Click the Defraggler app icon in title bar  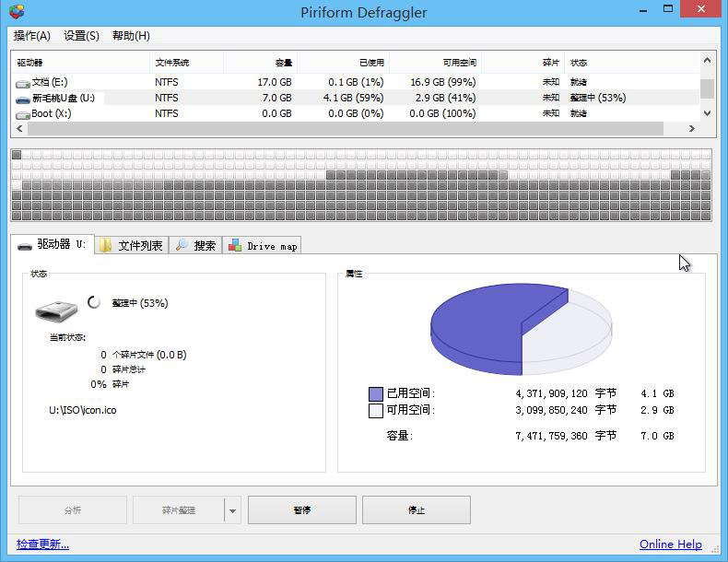[x=17, y=12]
